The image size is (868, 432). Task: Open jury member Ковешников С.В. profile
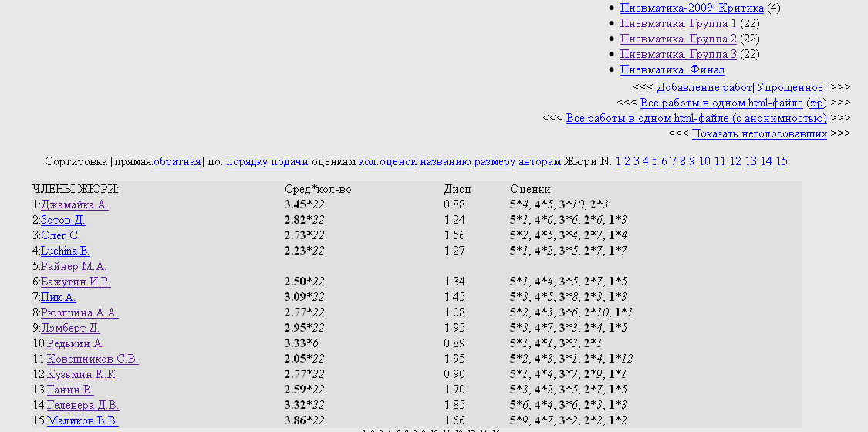[x=92, y=359]
